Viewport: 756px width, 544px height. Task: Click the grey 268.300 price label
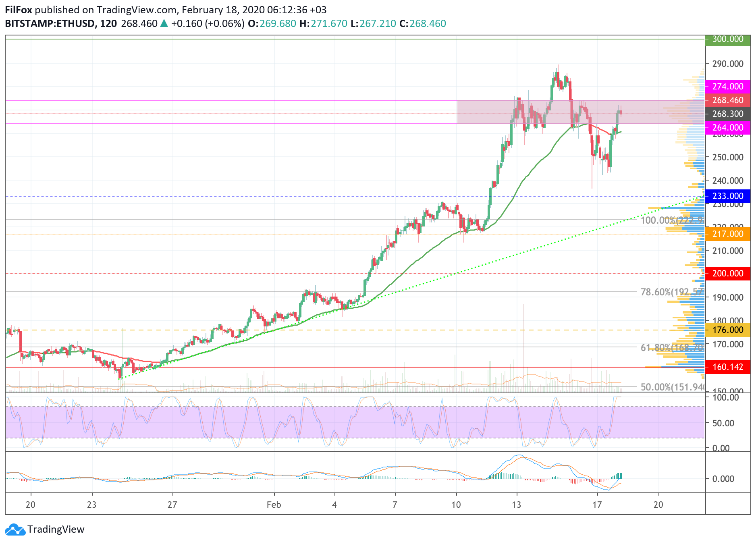click(728, 114)
